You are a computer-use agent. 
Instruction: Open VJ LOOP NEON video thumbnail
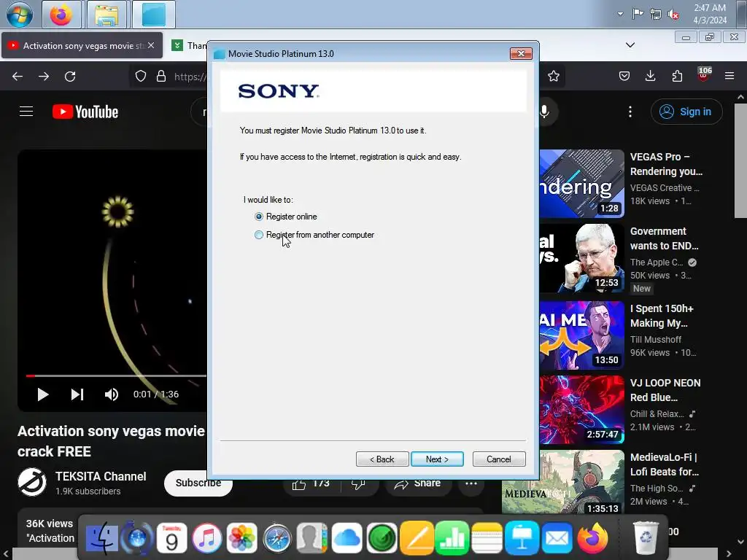click(581, 410)
